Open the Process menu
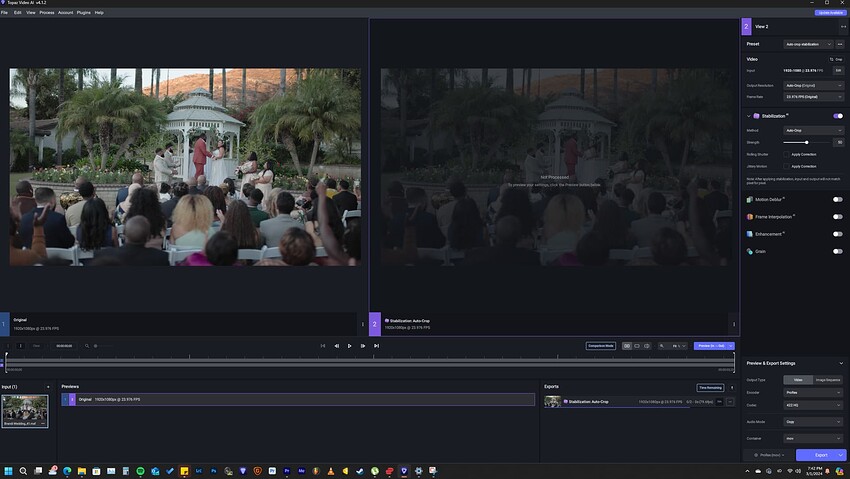Image resolution: width=850 pixels, height=479 pixels. tap(46, 12)
